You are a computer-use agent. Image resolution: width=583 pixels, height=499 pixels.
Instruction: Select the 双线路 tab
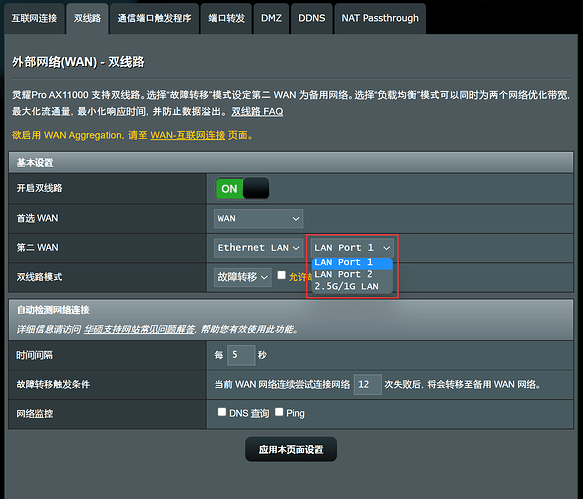87,19
